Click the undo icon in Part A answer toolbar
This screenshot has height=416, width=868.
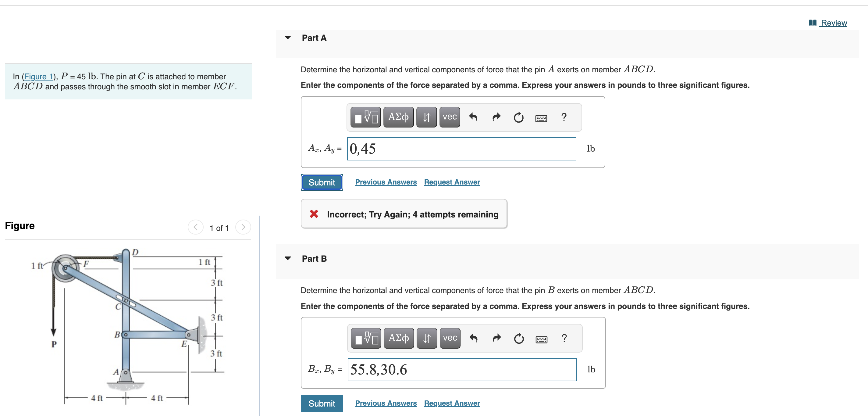473,117
